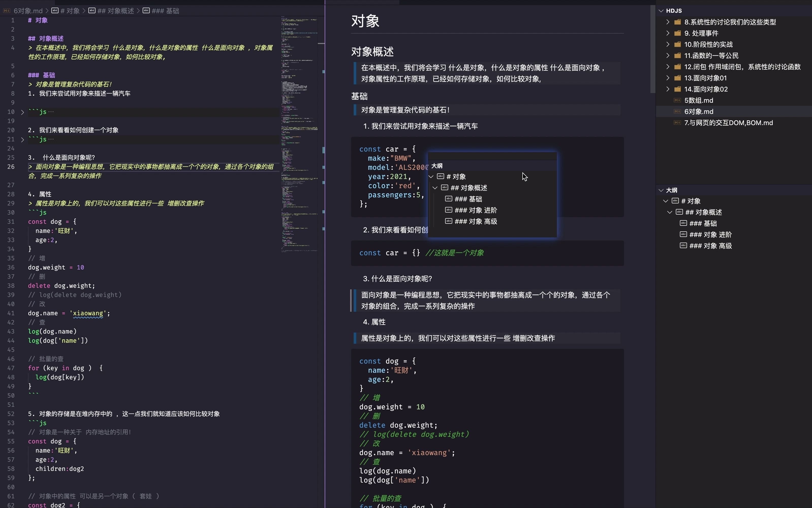
Task: Click the folder icon of 9. 处理事件
Action: [678, 33]
